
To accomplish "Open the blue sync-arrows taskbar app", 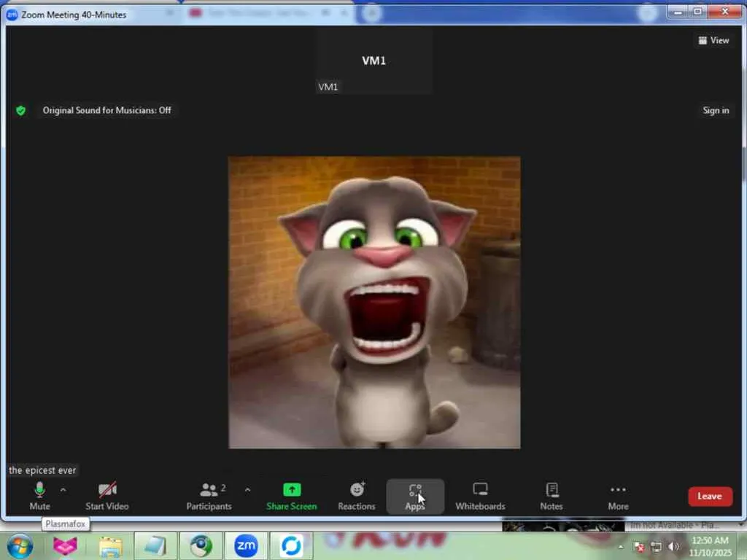I will [x=292, y=545].
